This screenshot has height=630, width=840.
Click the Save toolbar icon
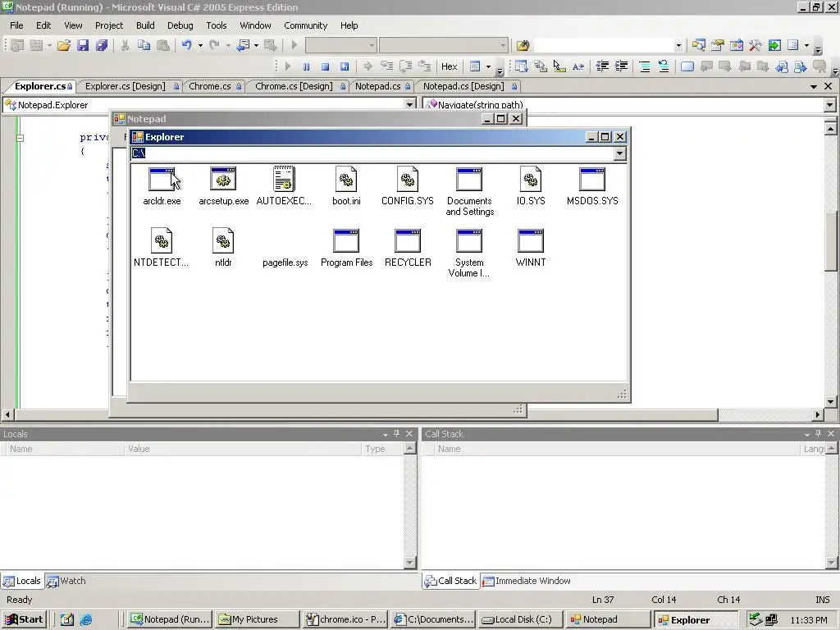coord(83,46)
